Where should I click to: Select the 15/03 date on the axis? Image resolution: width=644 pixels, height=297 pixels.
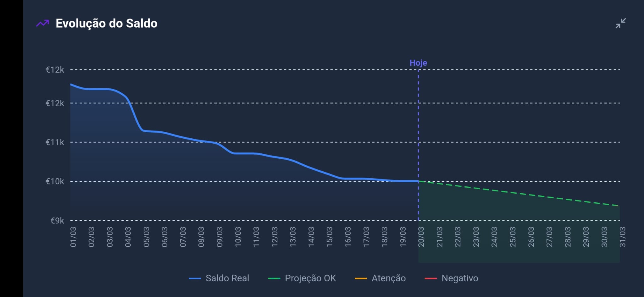[x=329, y=237]
